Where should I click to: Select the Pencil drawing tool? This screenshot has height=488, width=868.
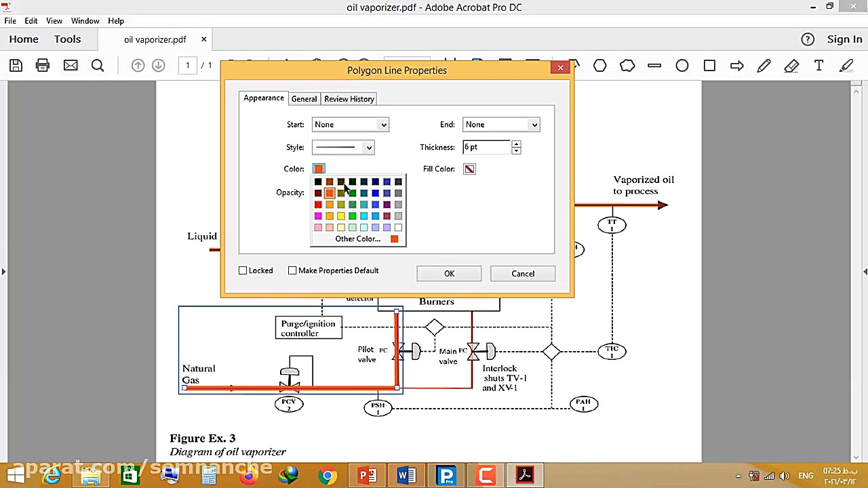pyautogui.click(x=764, y=66)
